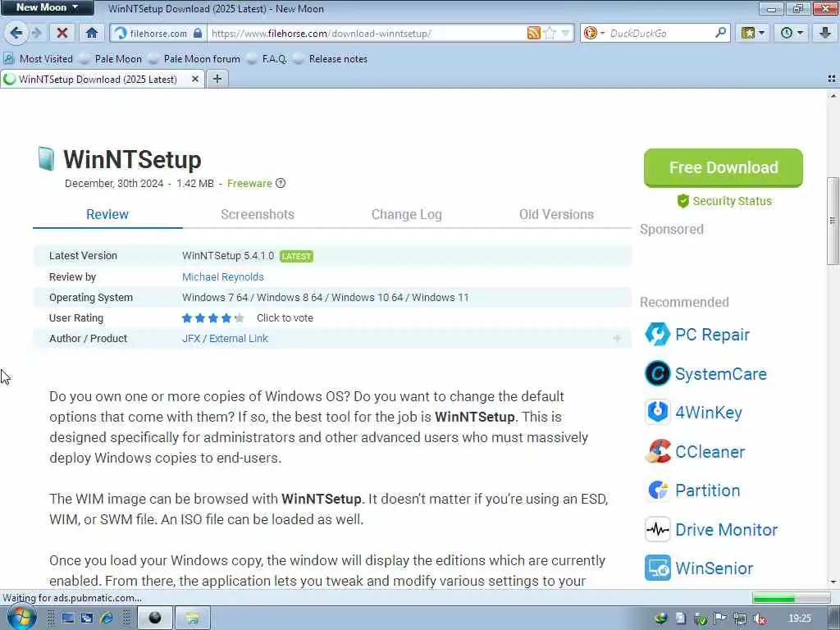
Task: Open the DuckDuckGo search engine selector
Action: [x=594, y=33]
